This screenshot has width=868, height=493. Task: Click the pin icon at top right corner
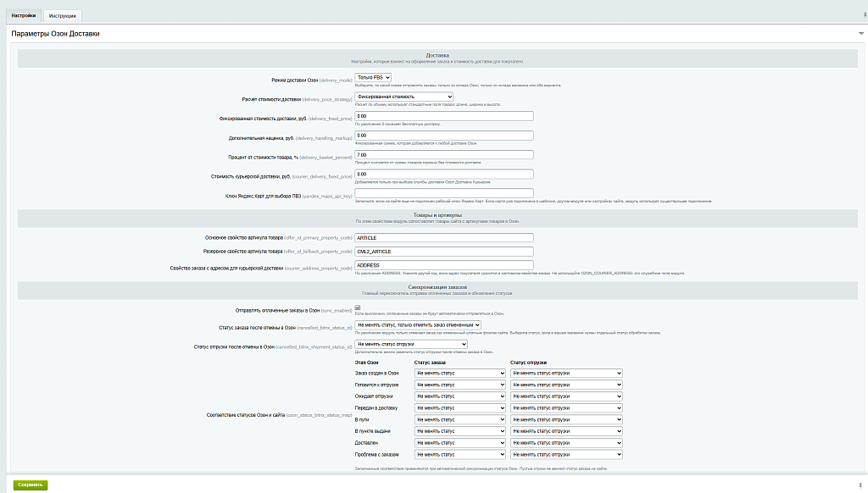point(865,15)
